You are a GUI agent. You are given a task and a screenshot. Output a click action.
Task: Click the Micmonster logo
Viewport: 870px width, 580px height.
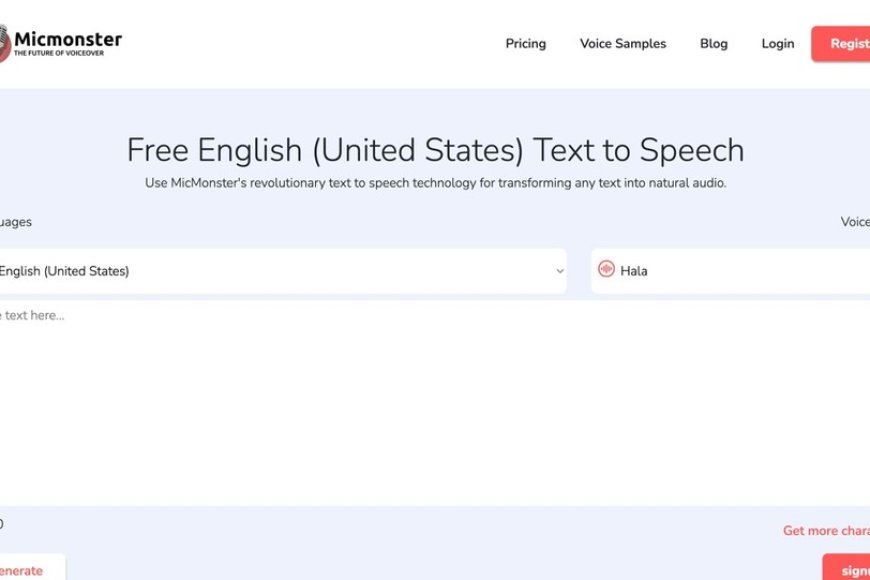(x=60, y=43)
